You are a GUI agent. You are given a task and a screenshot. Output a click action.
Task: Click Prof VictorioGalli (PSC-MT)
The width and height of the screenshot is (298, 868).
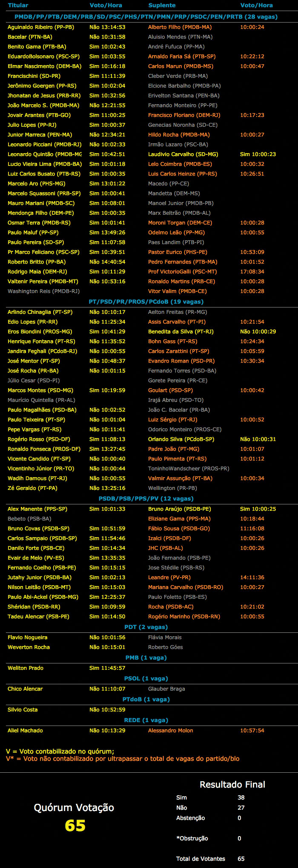183,272
